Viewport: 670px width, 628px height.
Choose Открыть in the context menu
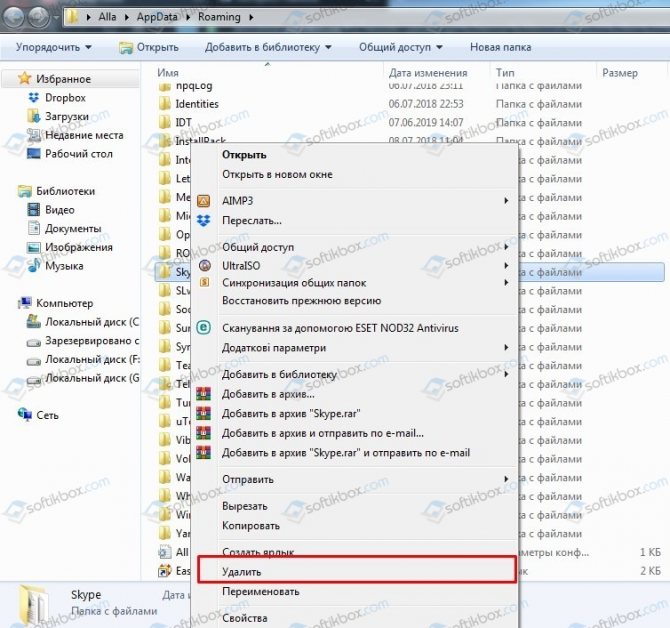244,155
